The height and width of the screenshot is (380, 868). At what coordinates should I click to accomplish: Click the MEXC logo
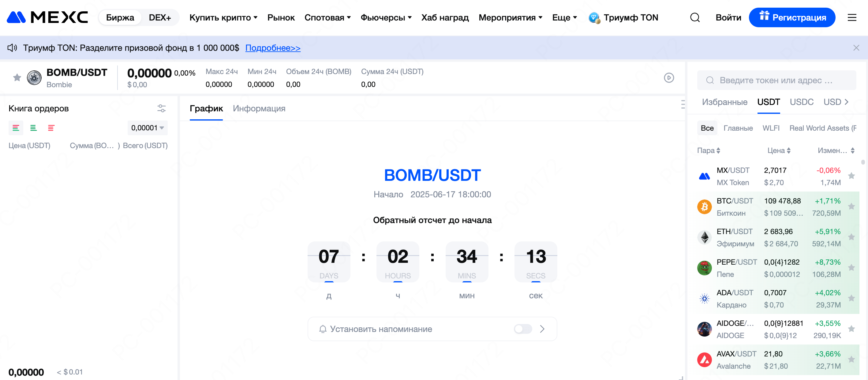pos(47,17)
